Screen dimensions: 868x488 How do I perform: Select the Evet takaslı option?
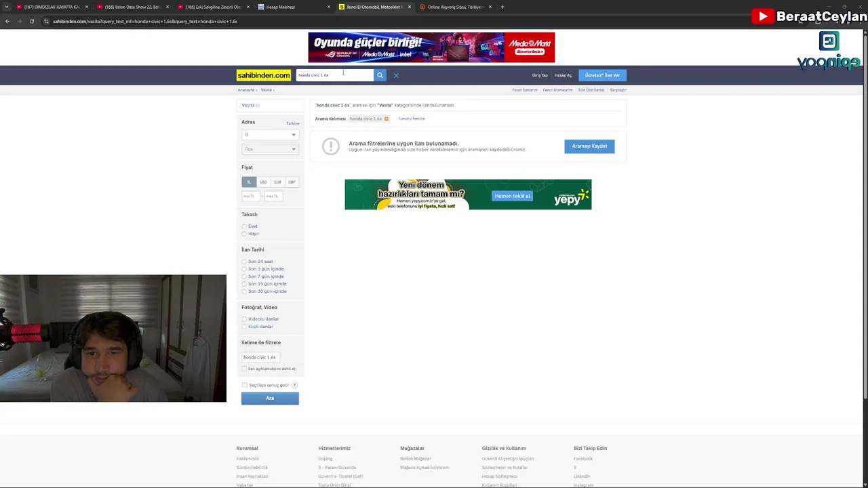pyautogui.click(x=244, y=226)
